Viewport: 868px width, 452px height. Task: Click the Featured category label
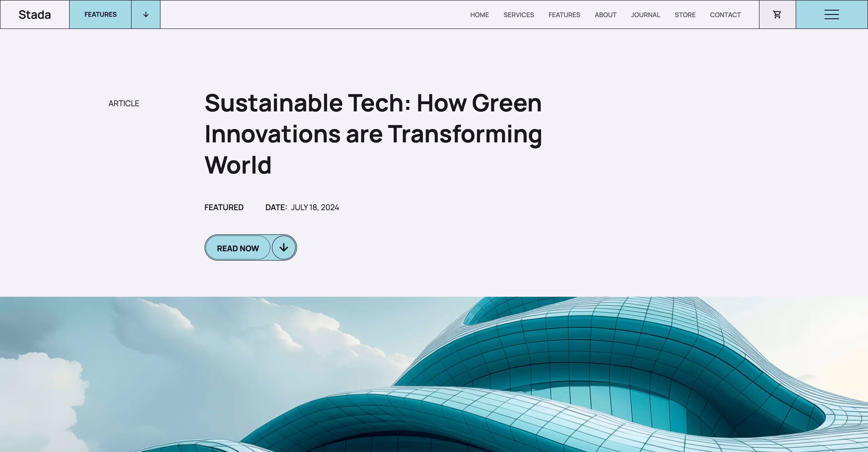point(224,207)
